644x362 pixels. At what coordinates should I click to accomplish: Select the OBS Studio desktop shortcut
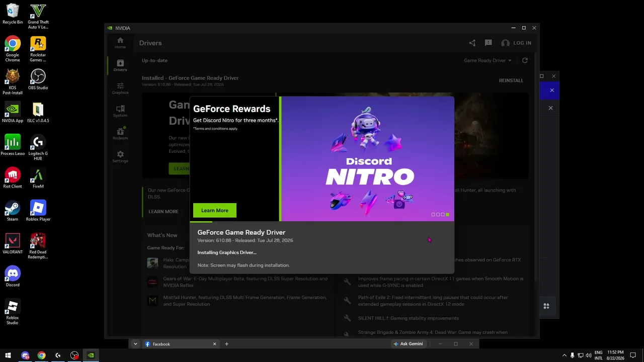[38, 80]
